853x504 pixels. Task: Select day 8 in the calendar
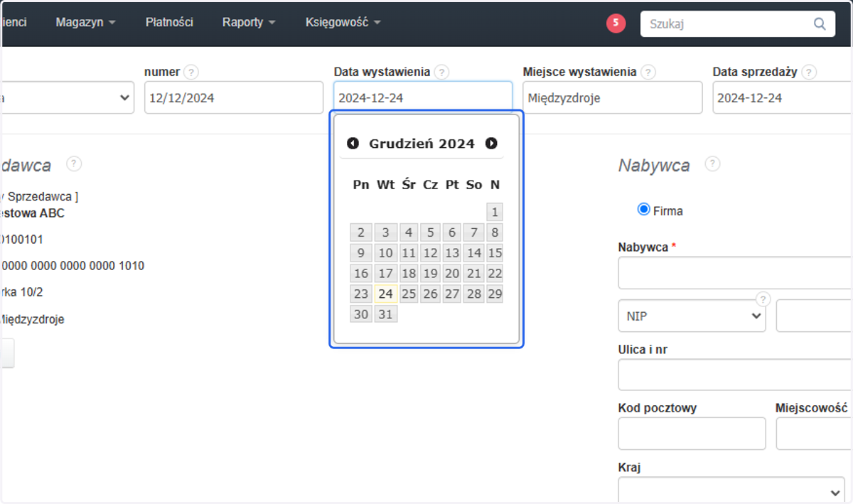pos(495,232)
